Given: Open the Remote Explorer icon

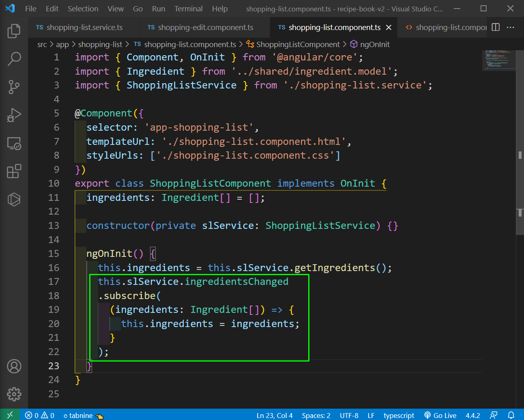Looking at the screenshot, I should [x=14, y=143].
